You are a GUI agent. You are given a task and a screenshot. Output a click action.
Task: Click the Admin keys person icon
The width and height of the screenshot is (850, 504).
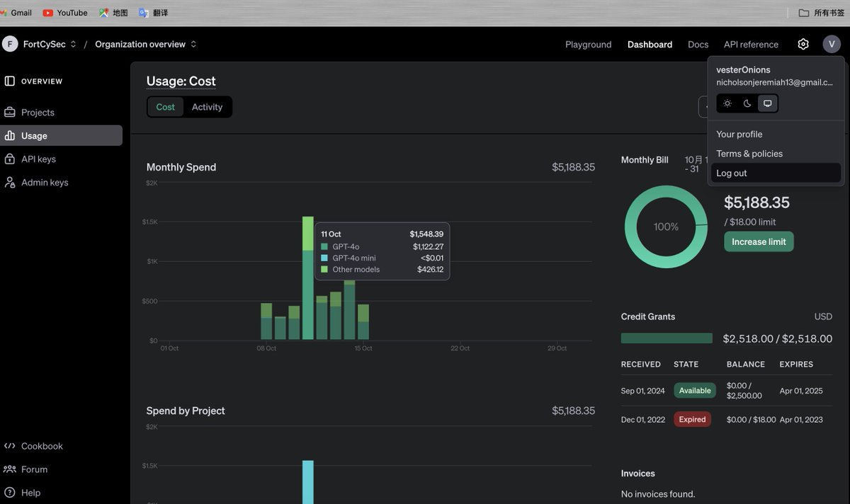click(x=10, y=183)
